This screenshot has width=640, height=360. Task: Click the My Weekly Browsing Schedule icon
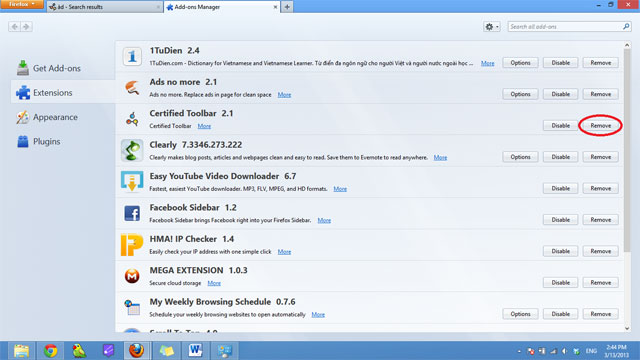coord(132,307)
